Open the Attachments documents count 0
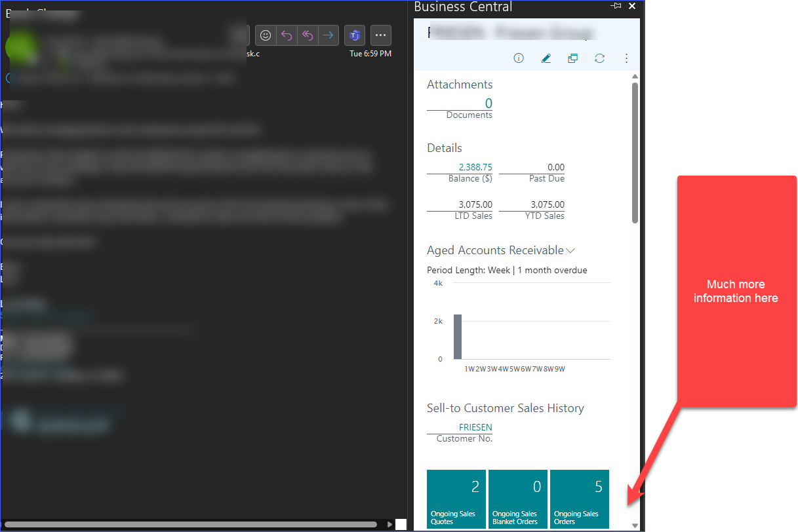The width and height of the screenshot is (798, 532). 488,104
